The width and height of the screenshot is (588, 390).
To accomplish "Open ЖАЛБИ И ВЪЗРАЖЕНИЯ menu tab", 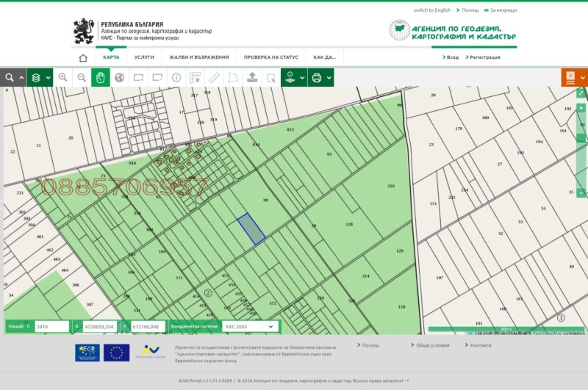I will tap(198, 57).
